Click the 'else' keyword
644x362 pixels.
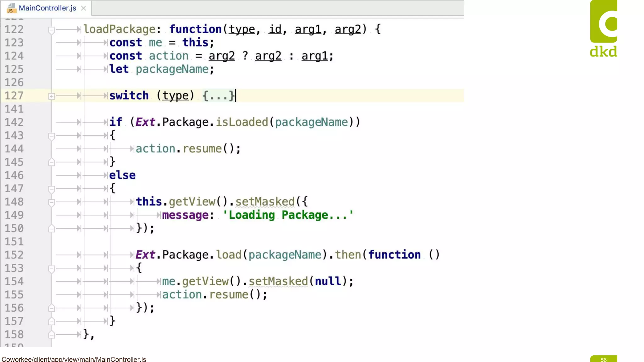[x=122, y=175]
